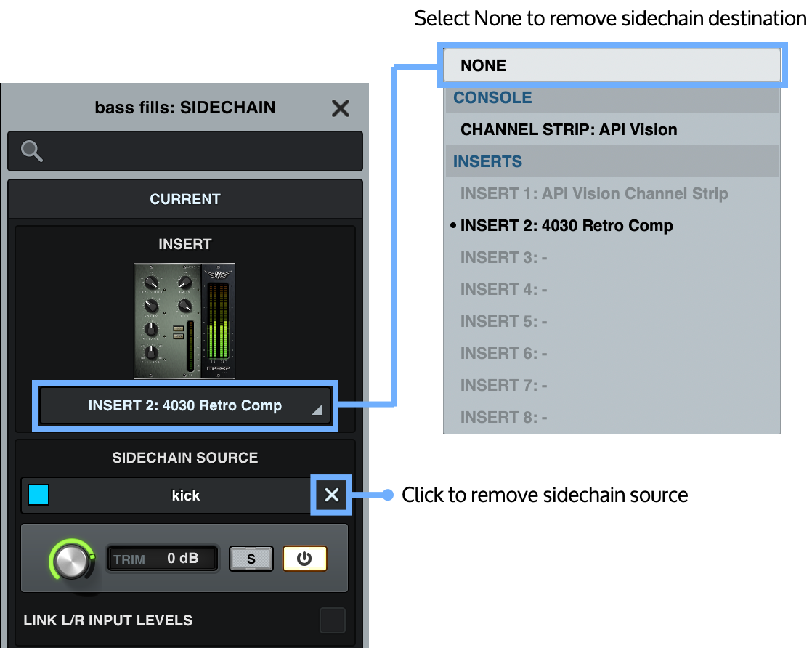
Task: Choose the INSERT 5 menu entry
Action: (612, 322)
